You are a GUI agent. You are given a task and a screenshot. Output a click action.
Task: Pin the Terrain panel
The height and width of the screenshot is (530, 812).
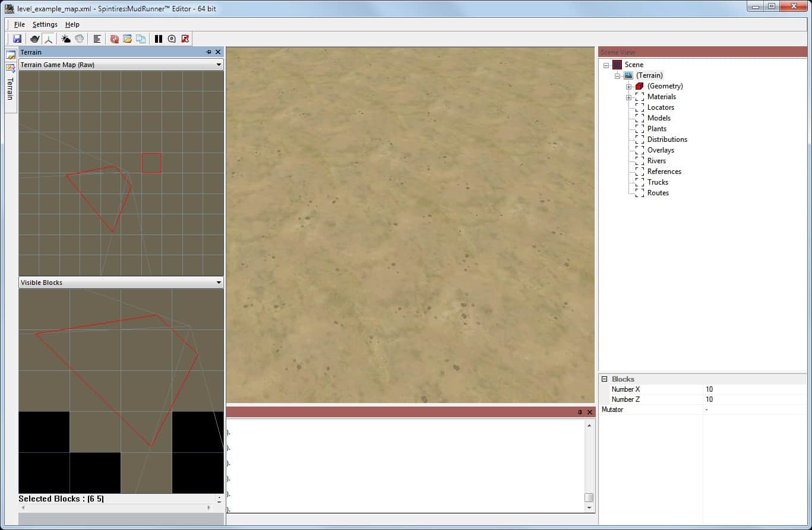tap(208, 52)
